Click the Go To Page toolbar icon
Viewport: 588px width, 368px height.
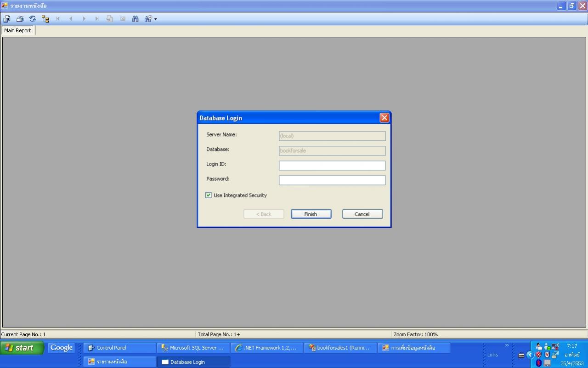point(109,19)
